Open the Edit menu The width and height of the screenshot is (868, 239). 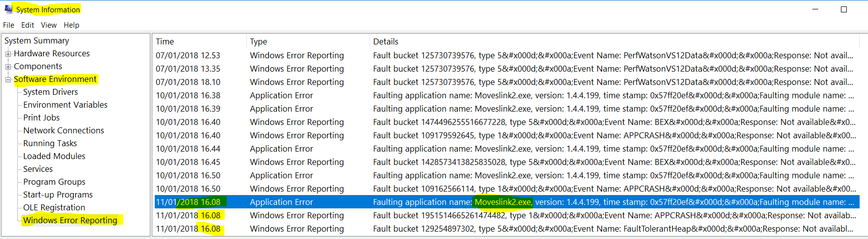[28, 25]
